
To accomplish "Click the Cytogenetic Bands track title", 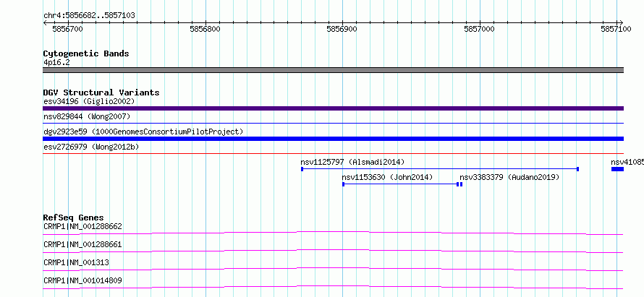I will coord(86,53).
